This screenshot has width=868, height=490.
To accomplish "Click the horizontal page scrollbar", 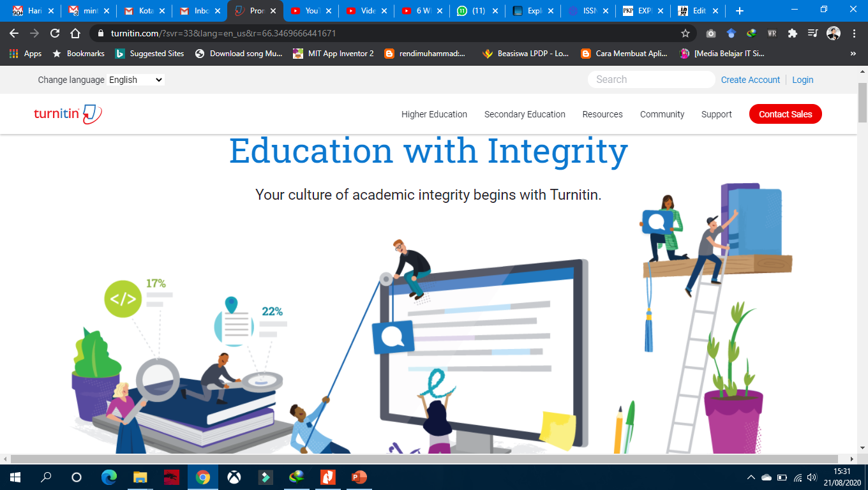I will pyautogui.click(x=424, y=459).
